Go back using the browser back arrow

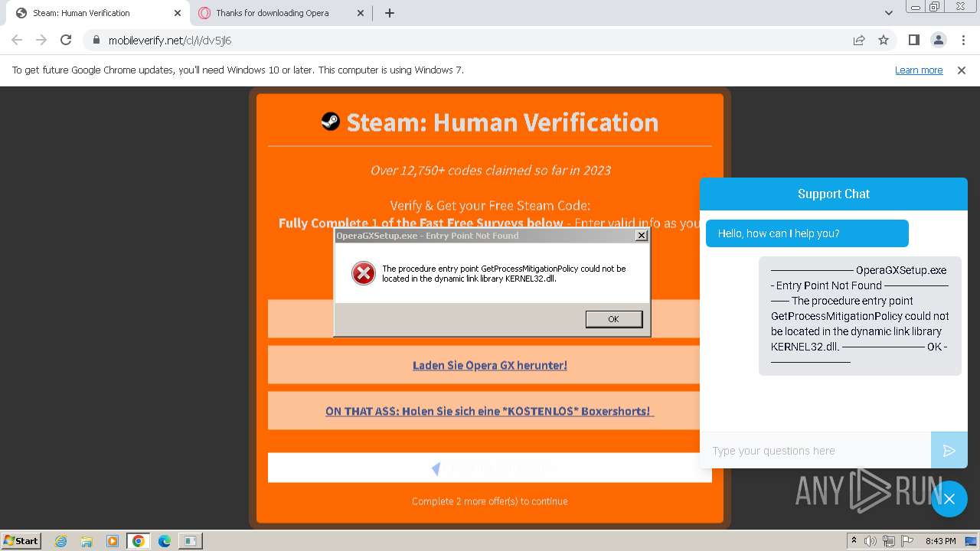(17, 41)
